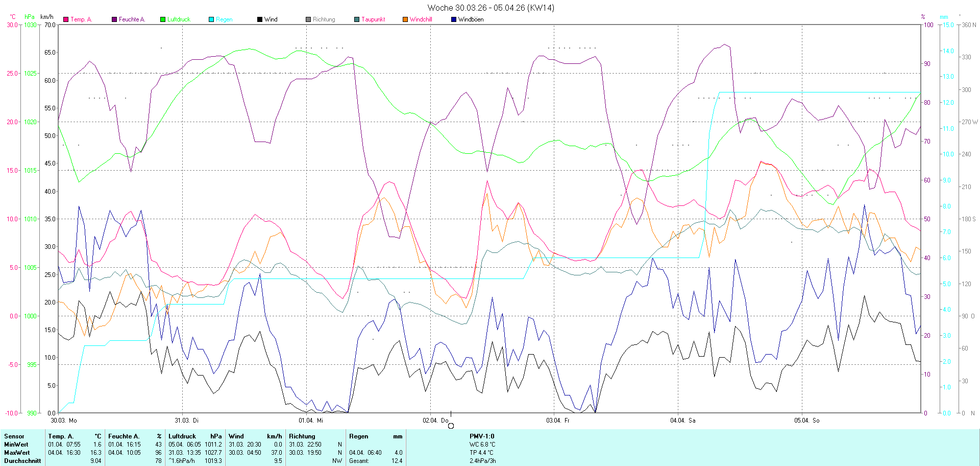Select the '03.04. Fr' date label
The image size is (980, 466).
[558, 421]
